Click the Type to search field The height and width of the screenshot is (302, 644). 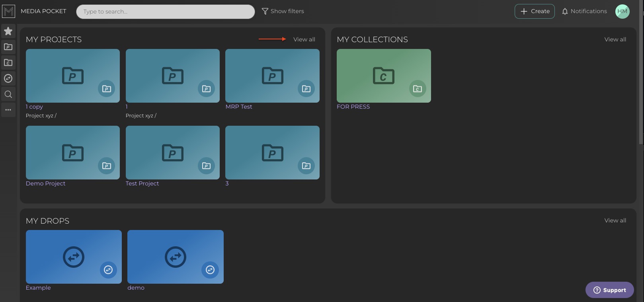[165, 12]
